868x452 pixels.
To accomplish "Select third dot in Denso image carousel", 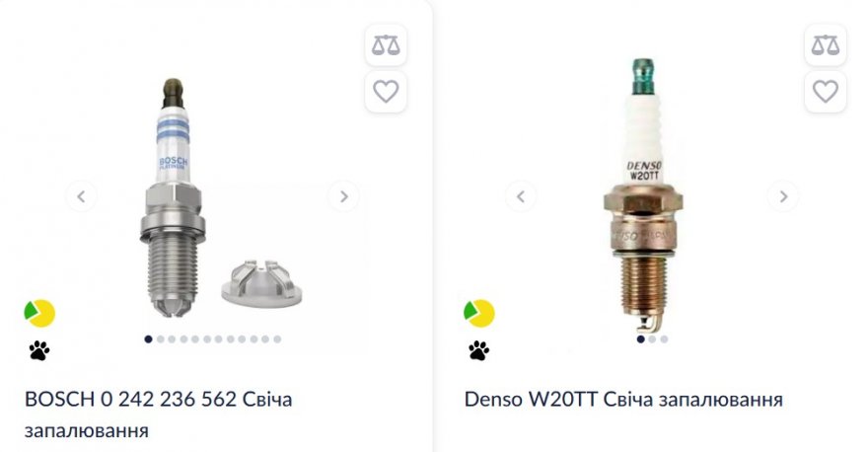I will click(x=664, y=339).
